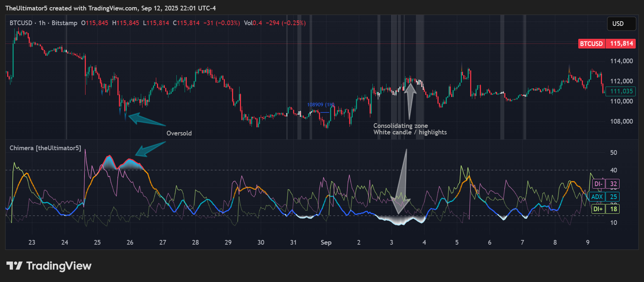The width and height of the screenshot is (644, 282).
Task: Click the DI+ indicator label
Action: [598, 209]
